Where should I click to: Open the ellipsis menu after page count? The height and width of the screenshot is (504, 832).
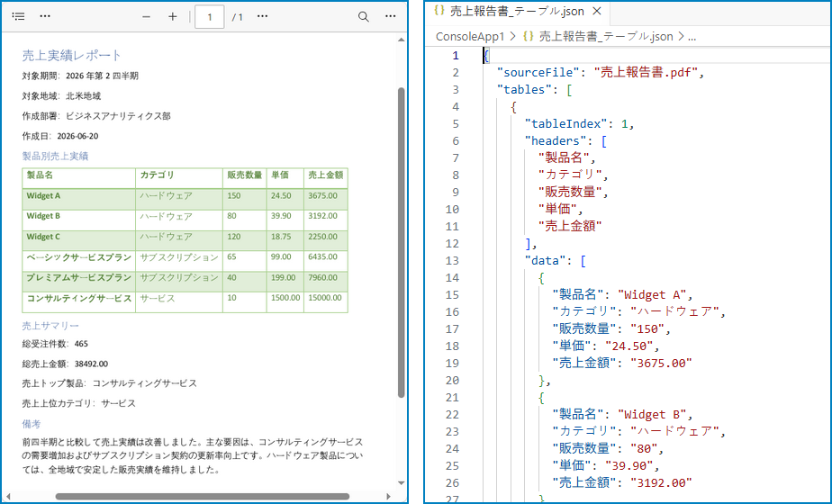pyautogui.click(x=262, y=16)
